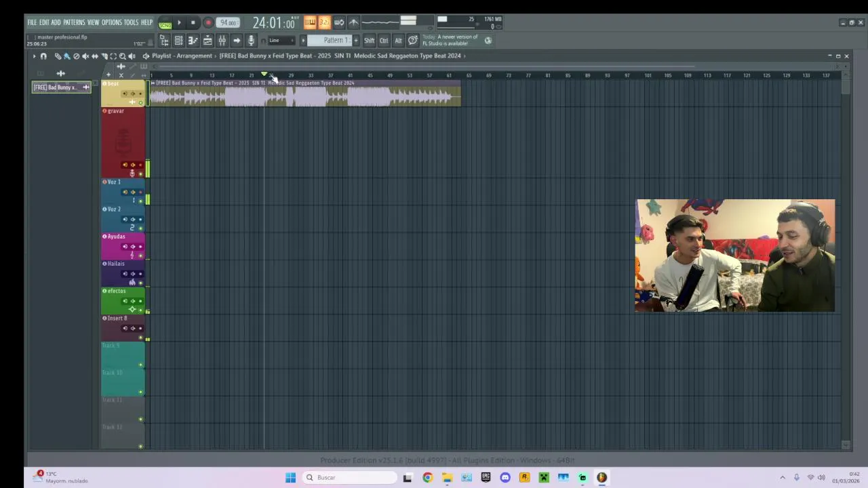This screenshot has width=868, height=488.
Task: Select the [FREE] Bad Bunny clip in picker
Action: [62, 87]
